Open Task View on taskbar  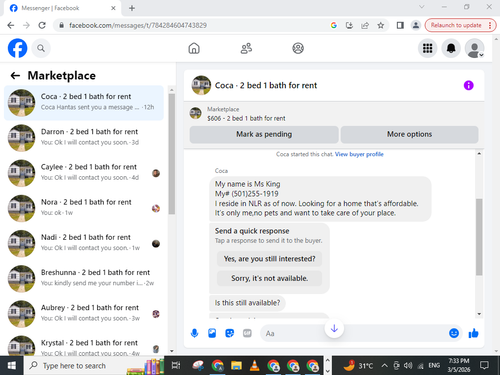click(x=176, y=366)
